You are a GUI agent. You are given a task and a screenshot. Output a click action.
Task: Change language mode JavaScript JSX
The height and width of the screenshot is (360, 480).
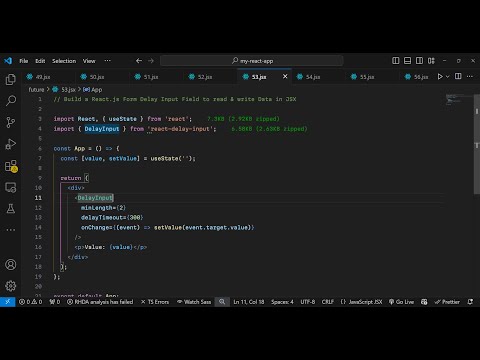[361, 302]
